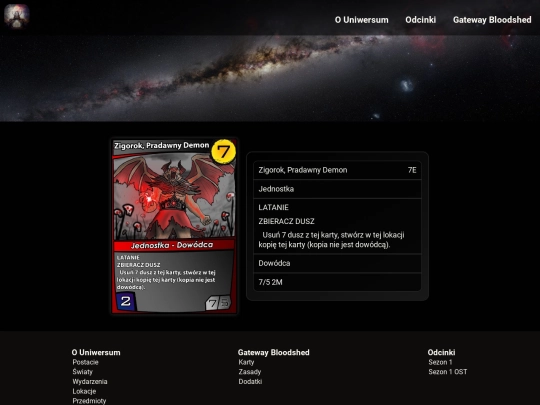This screenshot has height=405, width=540.
Task: Open footer heading Gateway Bloodshed
Action: (273, 352)
